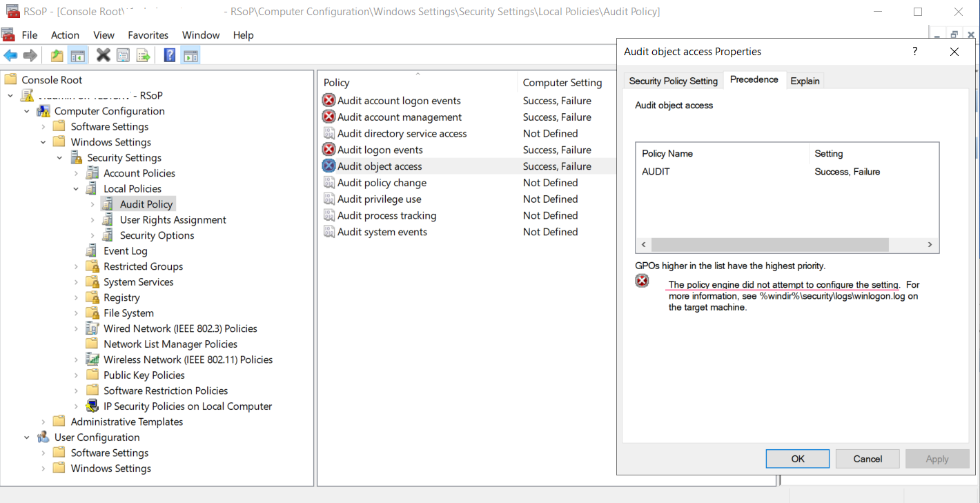This screenshot has height=503, width=980.
Task: Click the icon beside Audit object access
Action: coord(329,166)
